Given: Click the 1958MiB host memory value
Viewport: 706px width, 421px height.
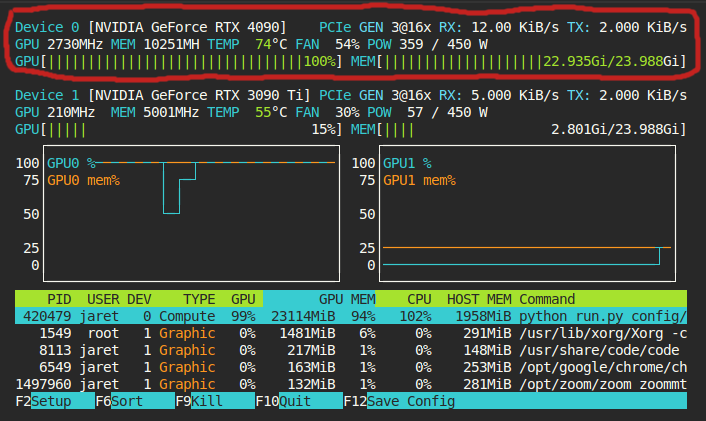Looking at the screenshot, I should coord(483,316).
